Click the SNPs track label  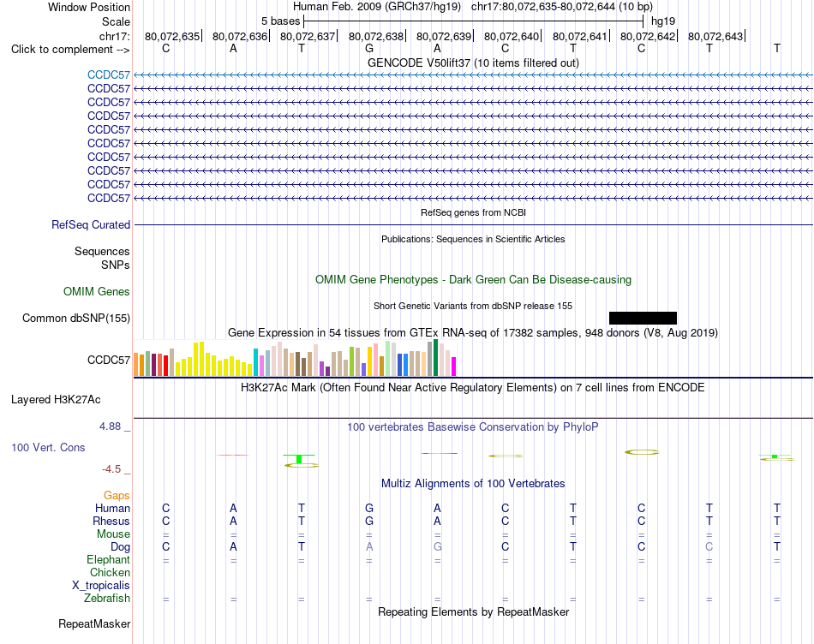click(x=116, y=265)
